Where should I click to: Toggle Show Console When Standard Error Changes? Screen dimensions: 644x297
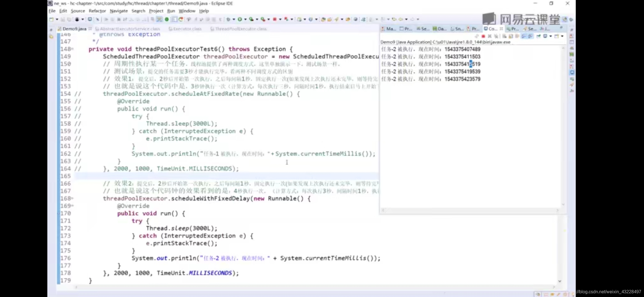[531, 36]
